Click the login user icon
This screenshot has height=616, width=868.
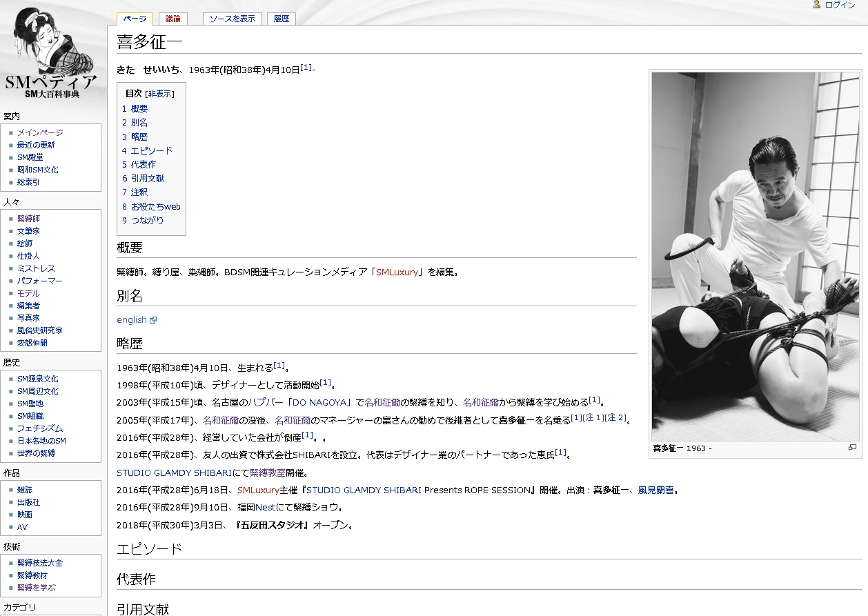(817, 5)
